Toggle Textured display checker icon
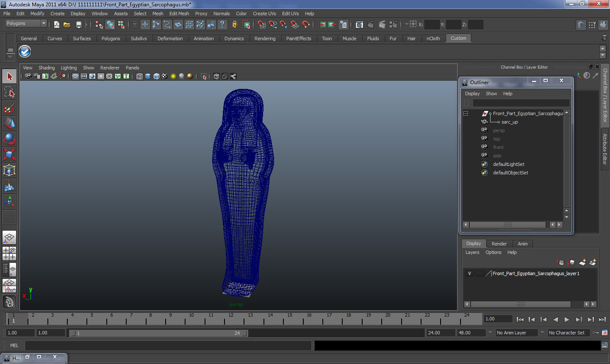 (x=165, y=76)
